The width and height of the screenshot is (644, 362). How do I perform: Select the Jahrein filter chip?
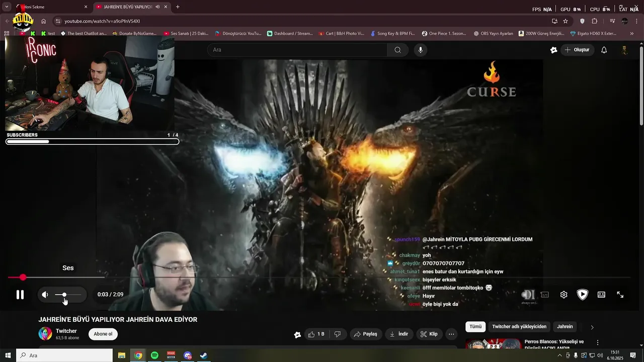click(x=565, y=327)
